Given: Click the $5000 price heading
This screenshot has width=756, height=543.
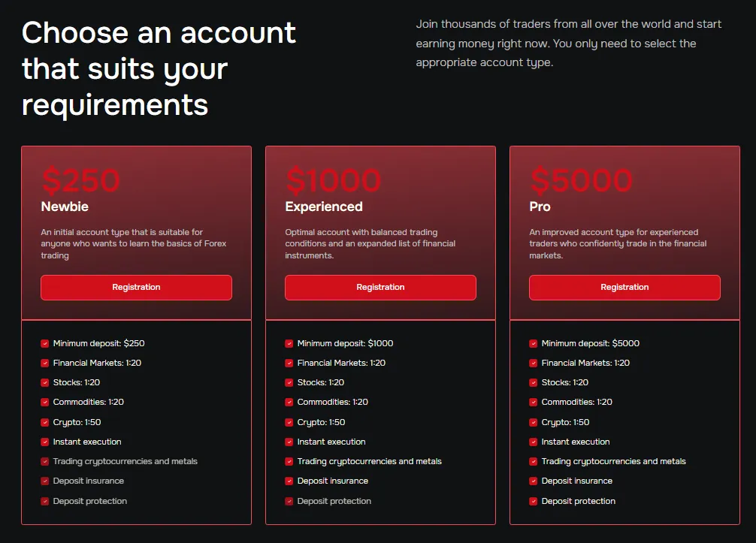Looking at the screenshot, I should coord(581,181).
